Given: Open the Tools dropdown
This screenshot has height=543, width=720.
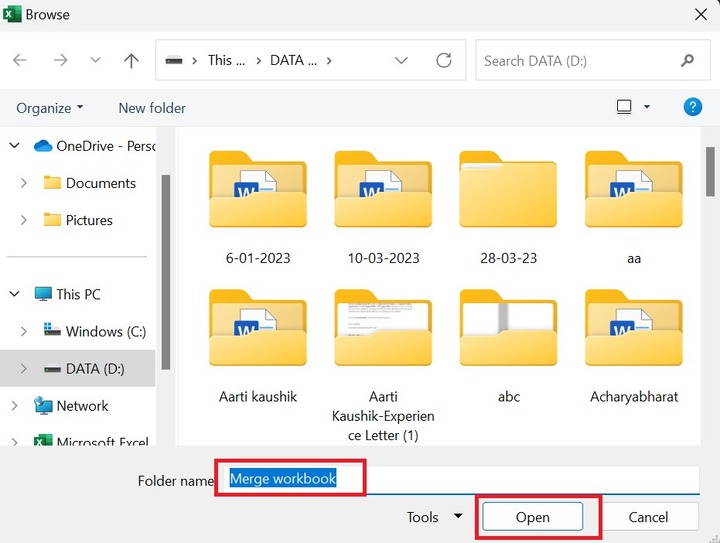Looking at the screenshot, I should (x=434, y=517).
